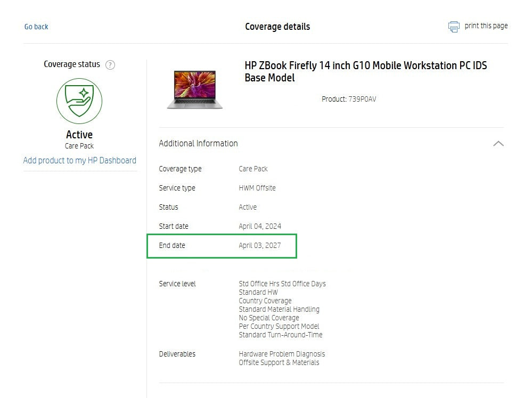The height and width of the screenshot is (398, 532).
Task: Click 'Hardware Problem Diagnosis' deliverable
Action: (282, 354)
